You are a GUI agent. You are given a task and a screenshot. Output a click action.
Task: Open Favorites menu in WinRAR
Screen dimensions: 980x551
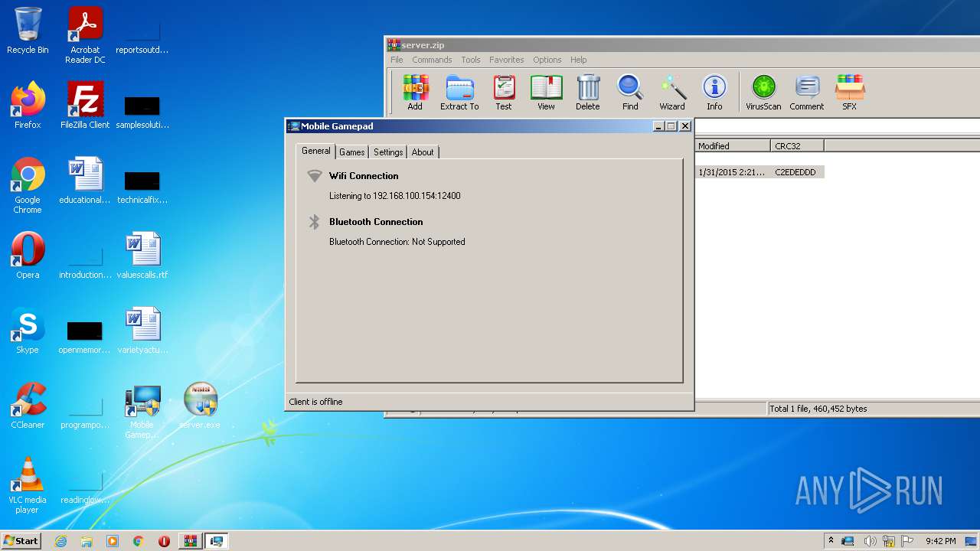click(507, 60)
